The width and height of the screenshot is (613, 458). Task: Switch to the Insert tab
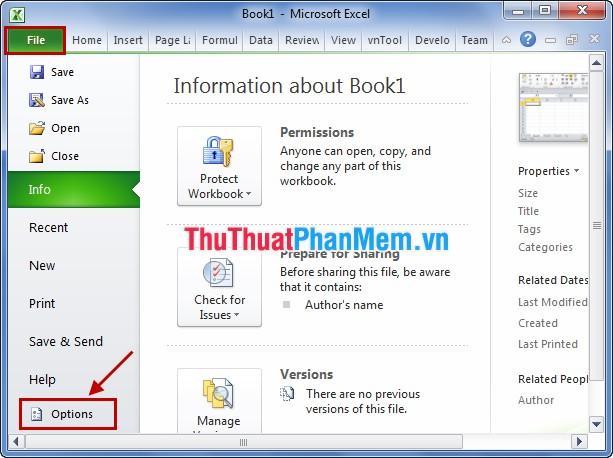coord(128,40)
